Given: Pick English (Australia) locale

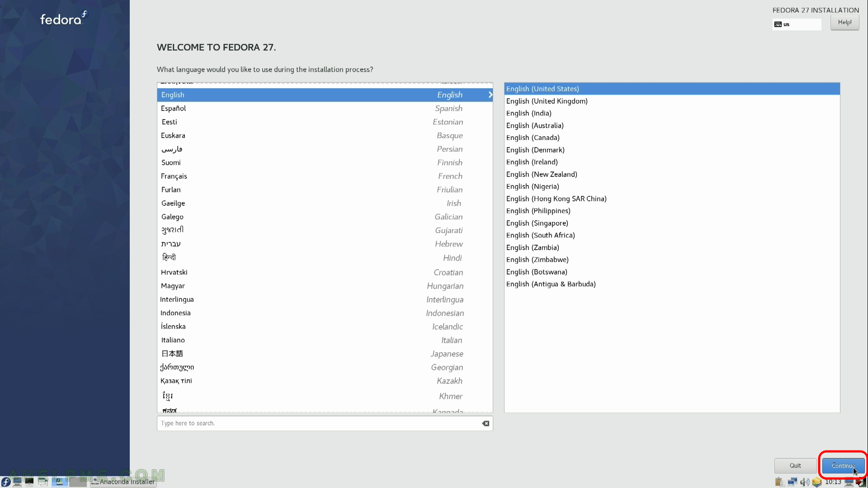Looking at the screenshot, I should click(x=672, y=126).
